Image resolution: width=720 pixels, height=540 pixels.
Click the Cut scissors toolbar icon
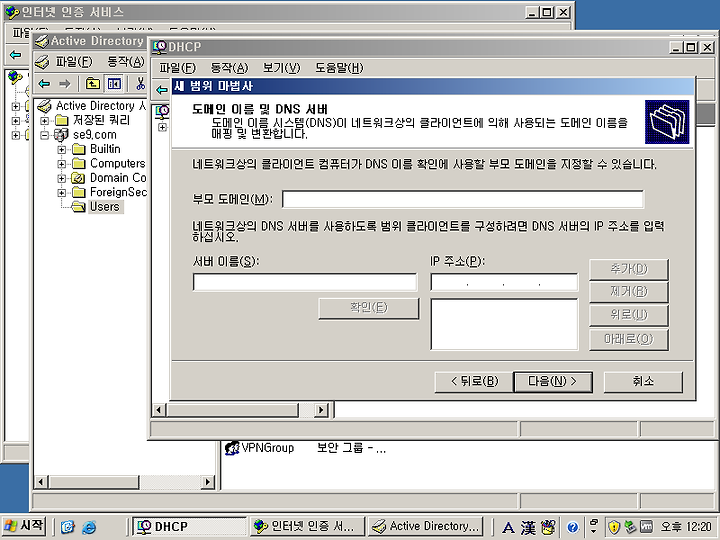click(140, 84)
